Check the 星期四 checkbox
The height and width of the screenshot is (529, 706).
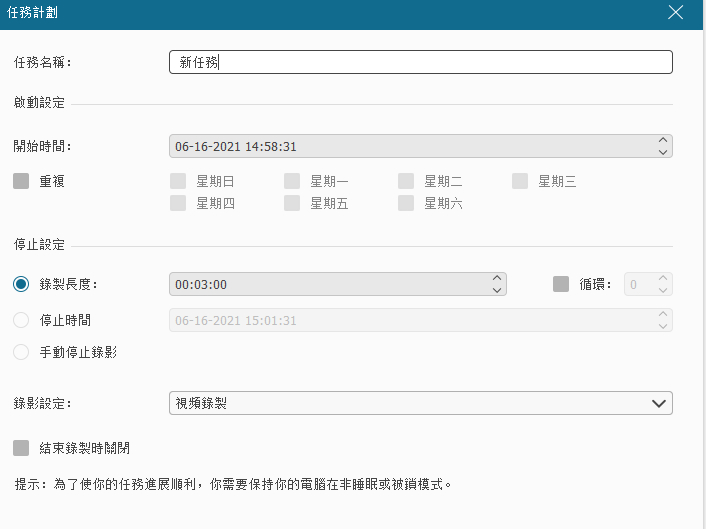pos(178,203)
